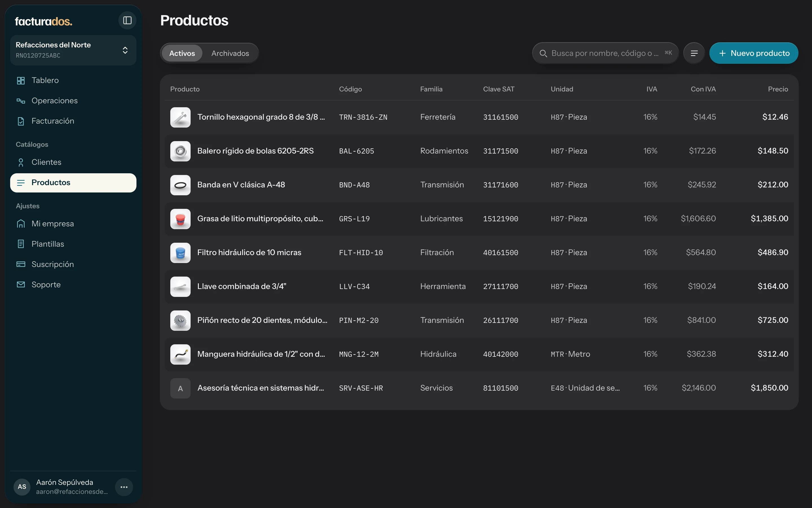Image resolution: width=812 pixels, height=508 pixels.
Task: Sort by the Código column header
Action: (350, 89)
